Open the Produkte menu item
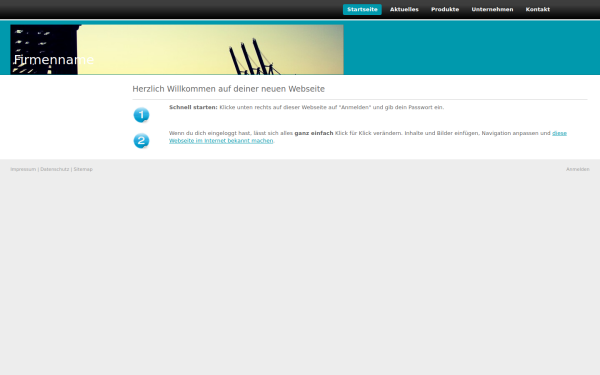The width and height of the screenshot is (600, 375). pyautogui.click(x=445, y=10)
